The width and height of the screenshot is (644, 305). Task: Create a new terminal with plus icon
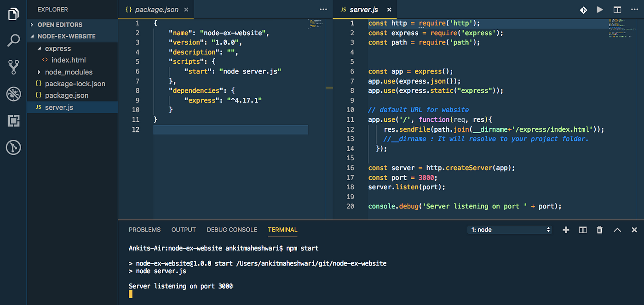point(566,230)
